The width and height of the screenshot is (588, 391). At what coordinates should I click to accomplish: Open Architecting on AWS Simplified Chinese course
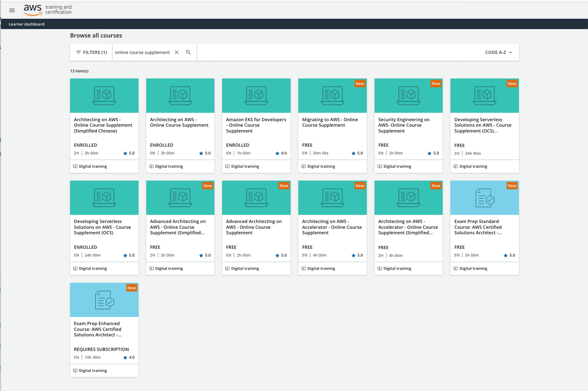[x=103, y=125]
